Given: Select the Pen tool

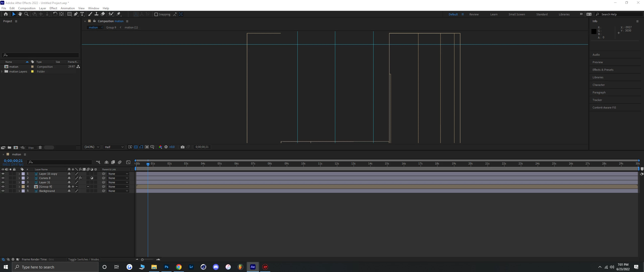Looking at the screenshot, I should coord(76,14).
